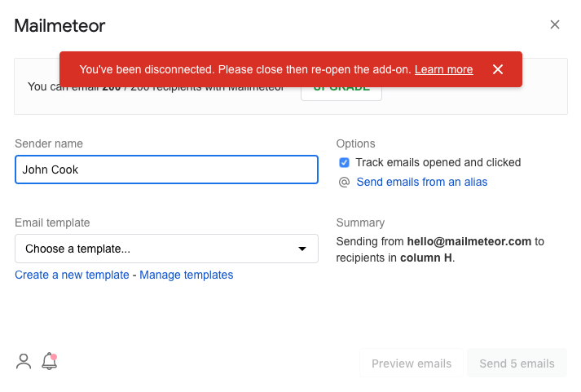Click 'Create a new template' link
Image resolution: width=581 pixels, height=392 pixels.
point(72,275)
